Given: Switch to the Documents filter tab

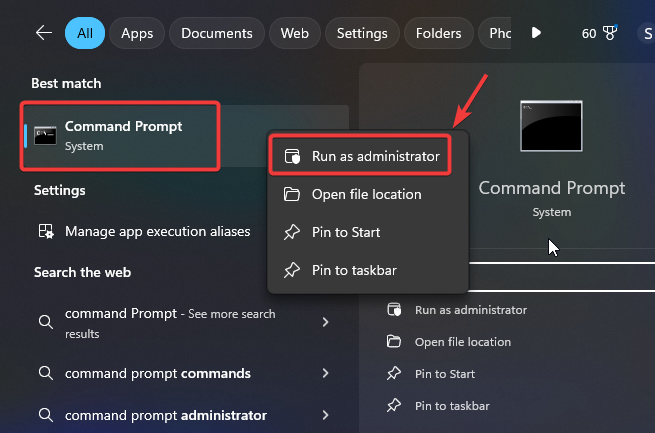Looking at the screenshot, I should pyautogui.click(x=217, y=33).
